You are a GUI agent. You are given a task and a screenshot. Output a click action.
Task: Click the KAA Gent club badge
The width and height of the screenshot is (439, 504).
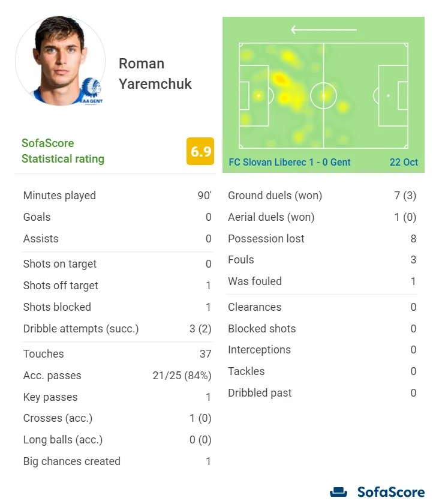91,90
